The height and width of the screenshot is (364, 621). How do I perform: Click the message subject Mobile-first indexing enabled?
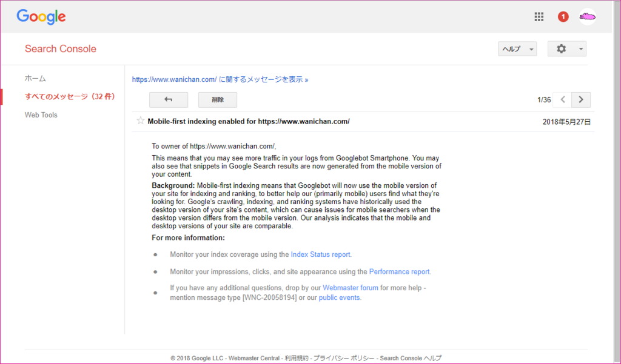coord(248,122)
